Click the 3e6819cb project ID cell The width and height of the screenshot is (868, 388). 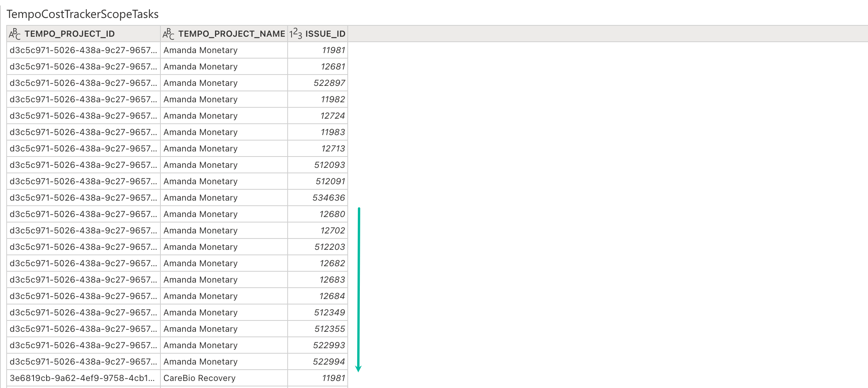(82, 378)
